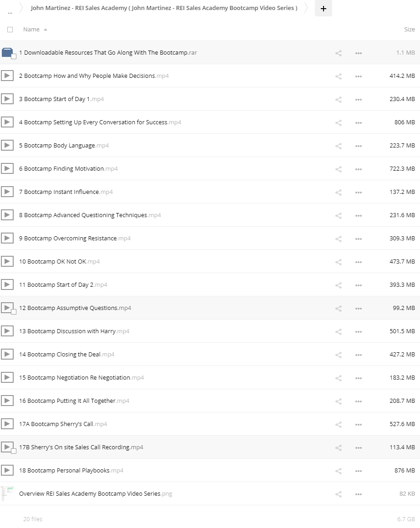Image resolution: width=420 pixels, height=528 pixels.
Task: Open three-dot menu for 18 Bootcamp Personal Playbooks
Action: click(x=359, y=471)
